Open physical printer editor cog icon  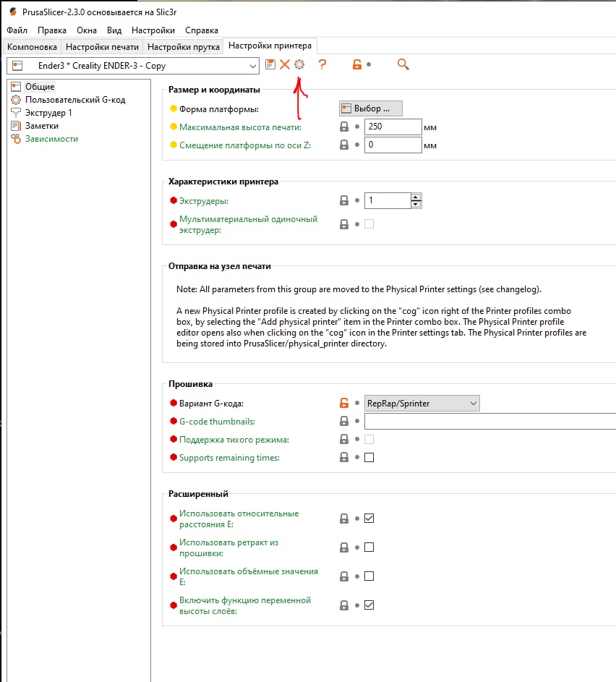(299, 65)
